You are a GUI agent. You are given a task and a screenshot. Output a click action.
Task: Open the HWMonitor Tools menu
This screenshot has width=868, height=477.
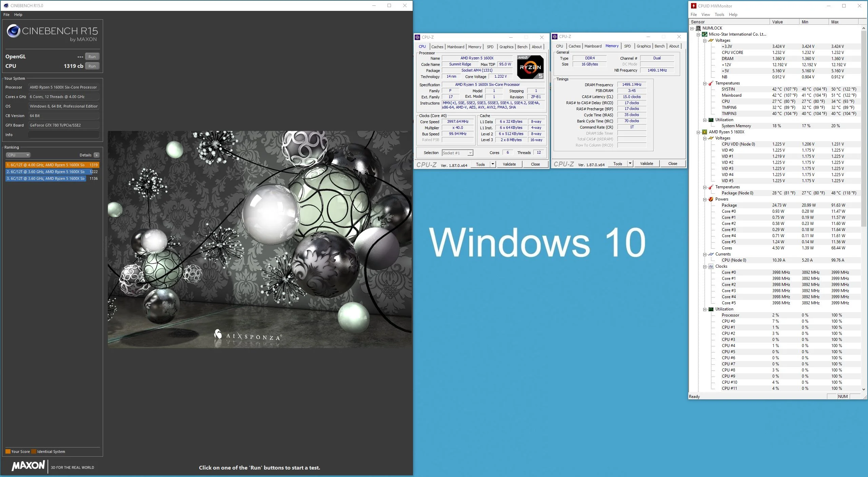coord(719,15)
